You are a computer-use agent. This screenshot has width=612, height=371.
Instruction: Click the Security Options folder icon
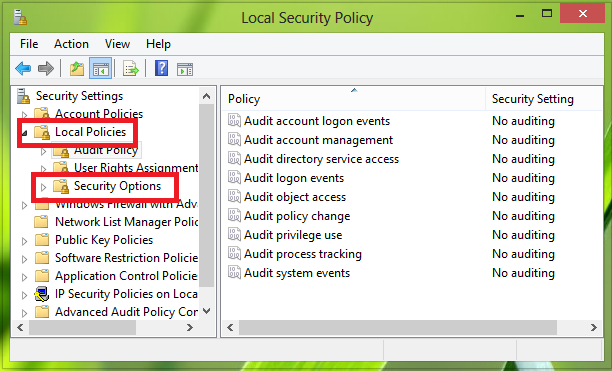point(61,186)
